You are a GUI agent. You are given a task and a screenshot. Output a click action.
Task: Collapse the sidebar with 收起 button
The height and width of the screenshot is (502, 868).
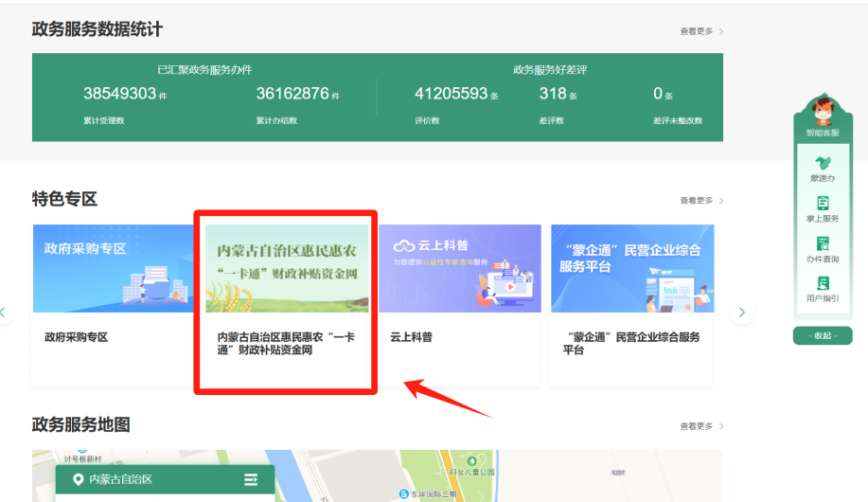point(822,336)
